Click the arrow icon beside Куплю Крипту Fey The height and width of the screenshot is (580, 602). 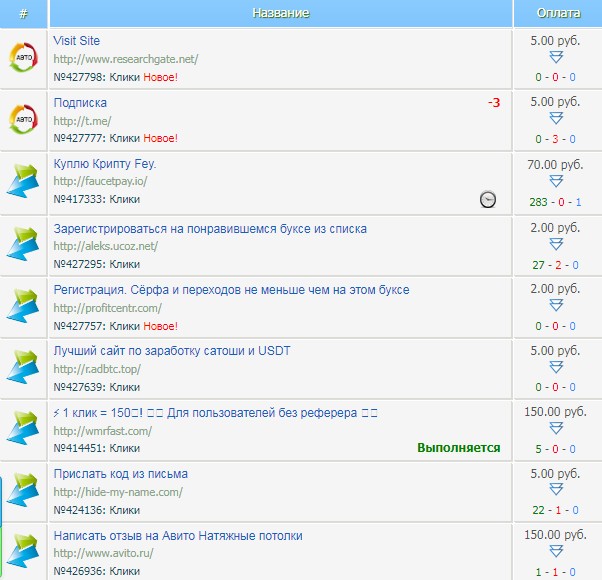[22, 182]
